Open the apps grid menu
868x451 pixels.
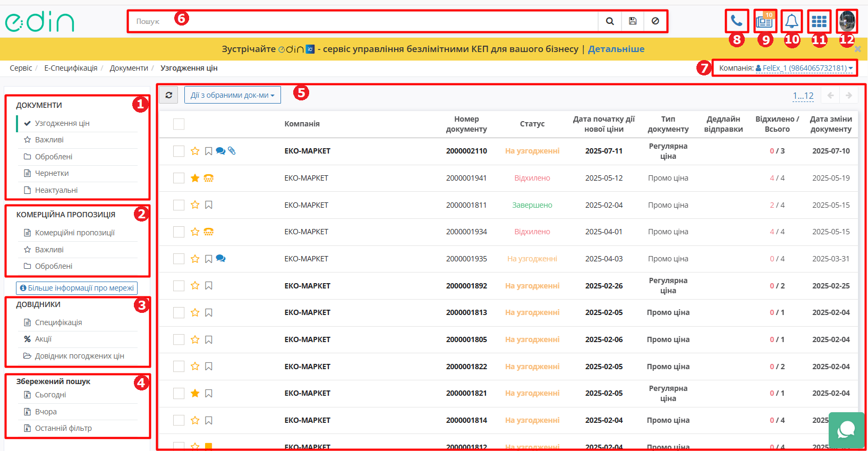coord(819,21)
